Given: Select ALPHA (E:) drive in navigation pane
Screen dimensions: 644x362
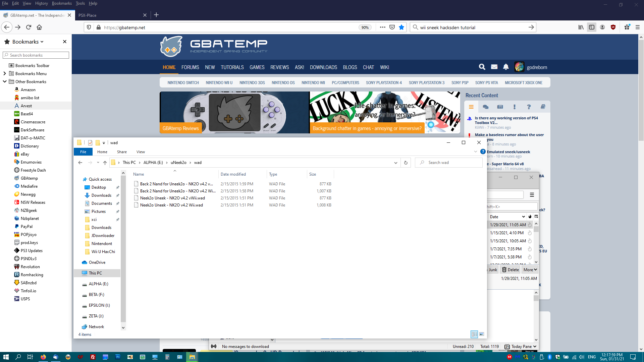Looking at the screenshot, I should (x=98, y=284).
